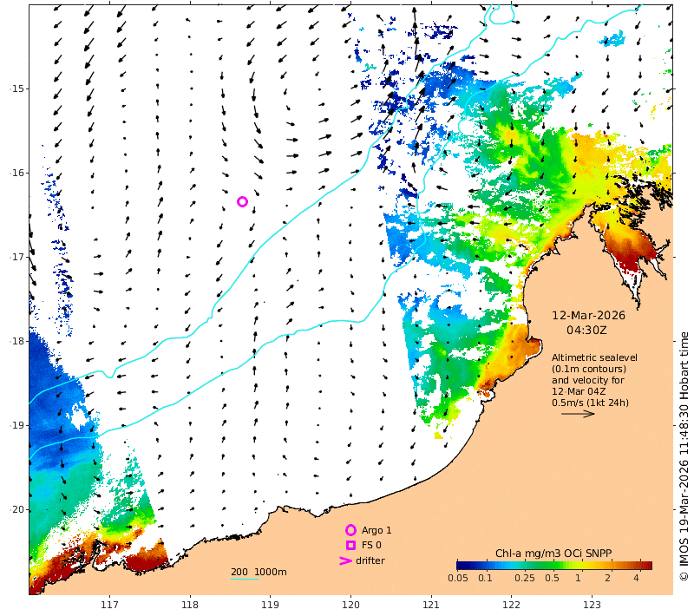
Task: Click the -15 latitude axis label
Action: [x=17, y=89]
